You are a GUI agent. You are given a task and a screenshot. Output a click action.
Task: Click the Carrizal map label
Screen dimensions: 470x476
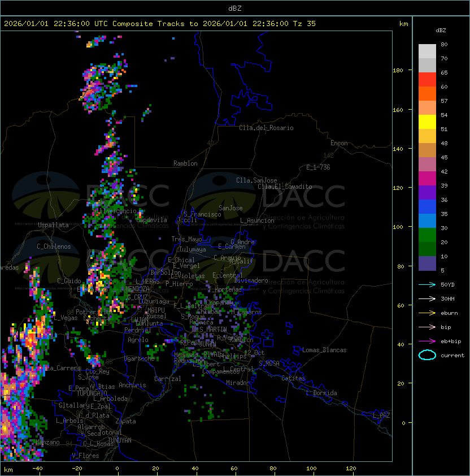(167, 379)
